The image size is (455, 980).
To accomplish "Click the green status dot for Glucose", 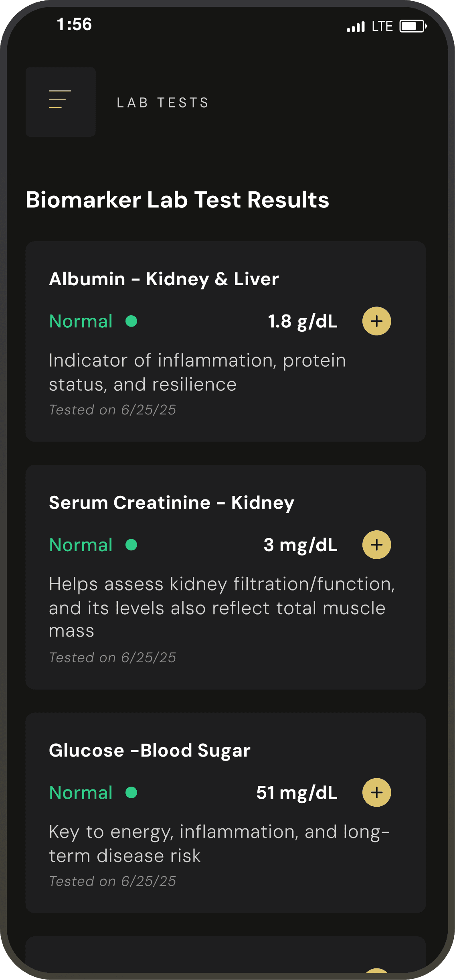I will [x=131, y=793].
